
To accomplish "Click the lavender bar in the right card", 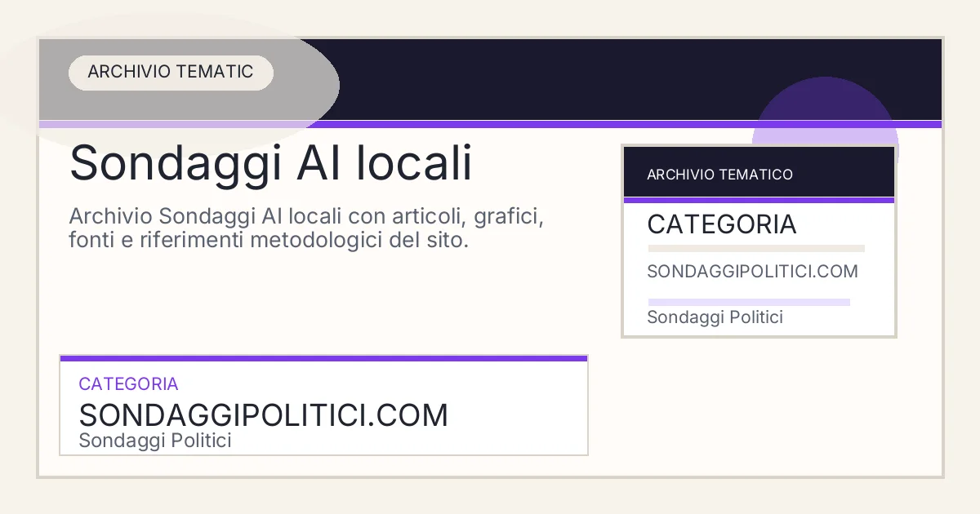I will click(748, 302).
